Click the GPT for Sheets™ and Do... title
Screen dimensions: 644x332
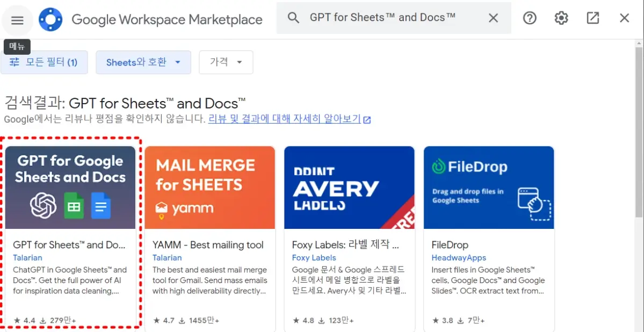pyautogui.click(x=69, y=245)
